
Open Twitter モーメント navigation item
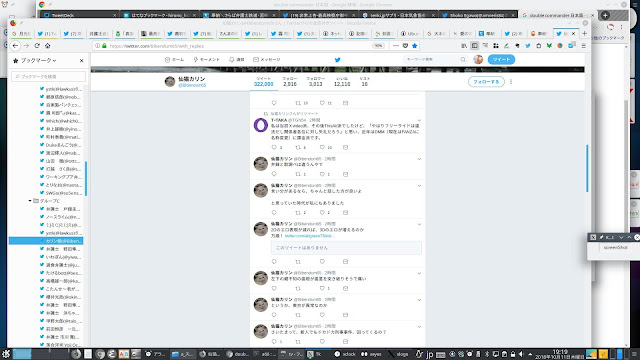207,60
